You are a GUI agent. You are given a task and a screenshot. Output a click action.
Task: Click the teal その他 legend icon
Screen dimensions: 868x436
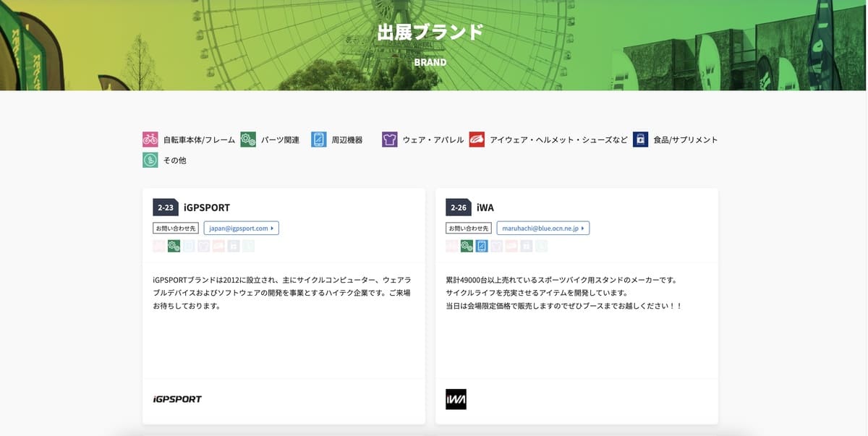click(150, 160)
